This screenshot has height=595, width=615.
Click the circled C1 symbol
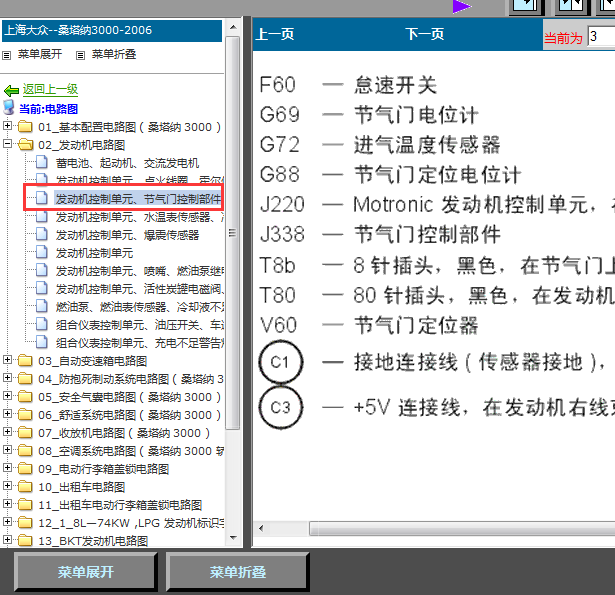click(x=281, y=362)
